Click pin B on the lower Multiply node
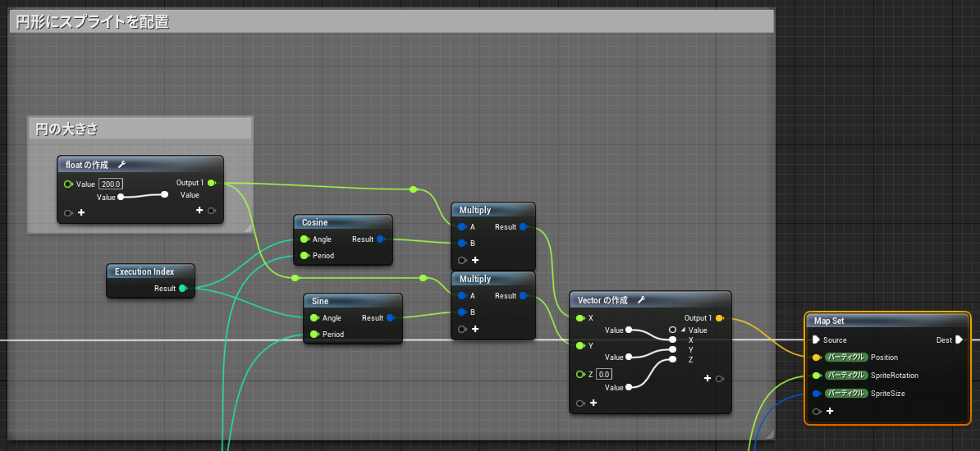The width and height of the screenshot is (980, 451). 462,312
